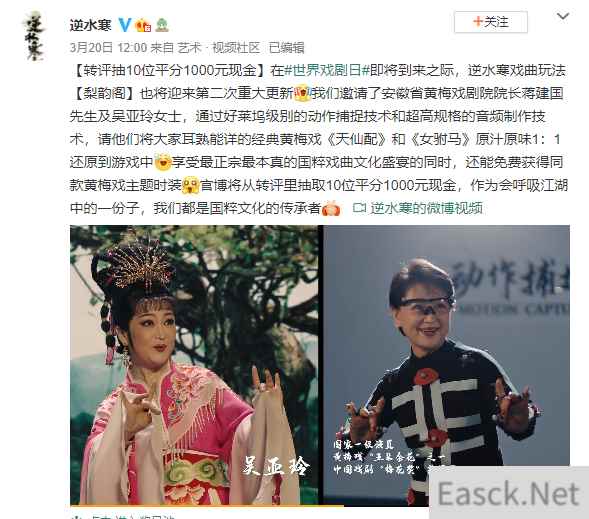Click the green badge icon beside username
The image size is (589, 519).
coord(162,25)
